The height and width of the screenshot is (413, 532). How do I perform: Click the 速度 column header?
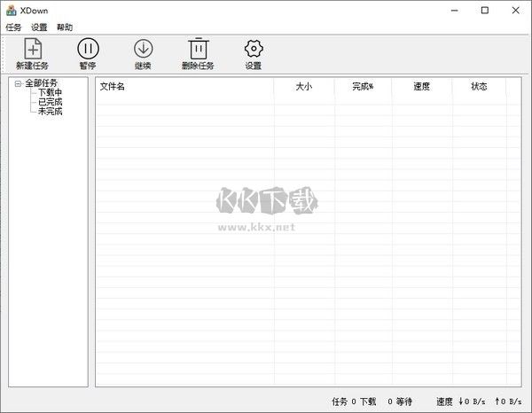(x=422, y=87)
